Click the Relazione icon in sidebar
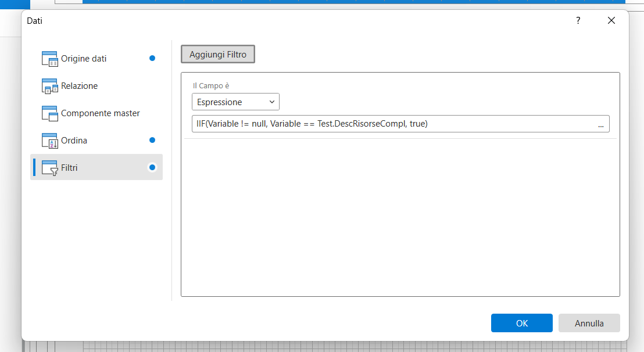Image resolution: width=644 pixels, height=352 pixels. [x=50, y=86]
